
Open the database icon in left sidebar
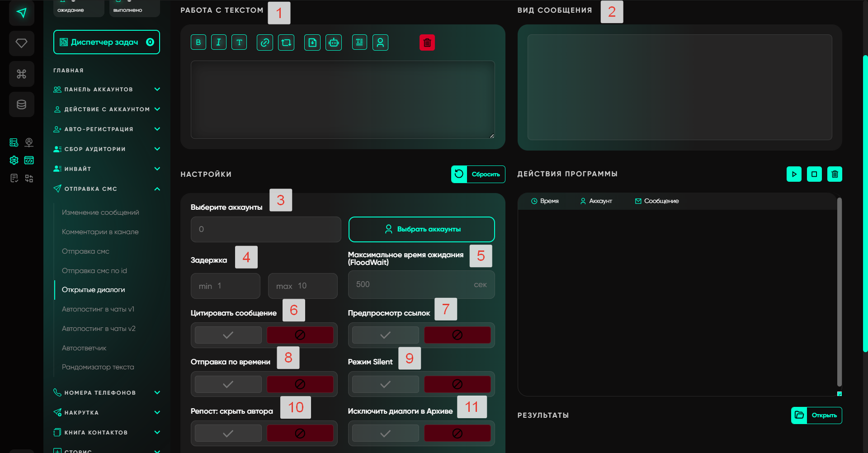pyautogui.click(x=21, y=105)
